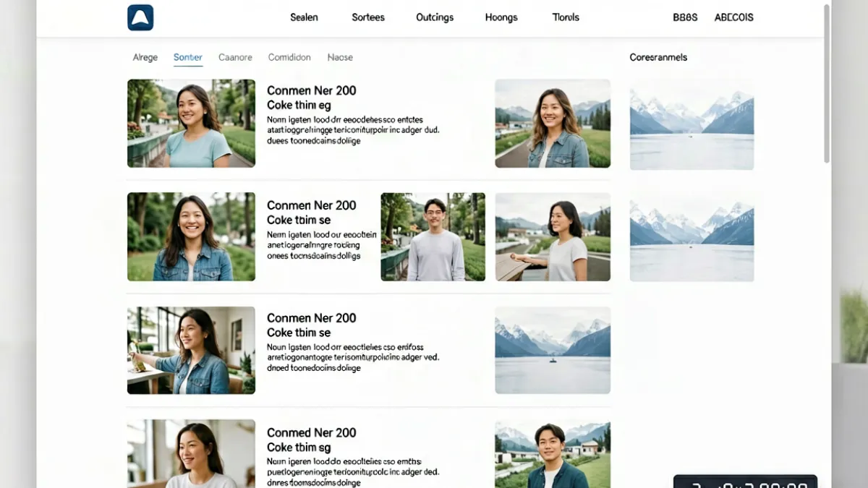868x488 pixels.
Task: Switch to the Caanore tab
Action: [x=235, y=57]
